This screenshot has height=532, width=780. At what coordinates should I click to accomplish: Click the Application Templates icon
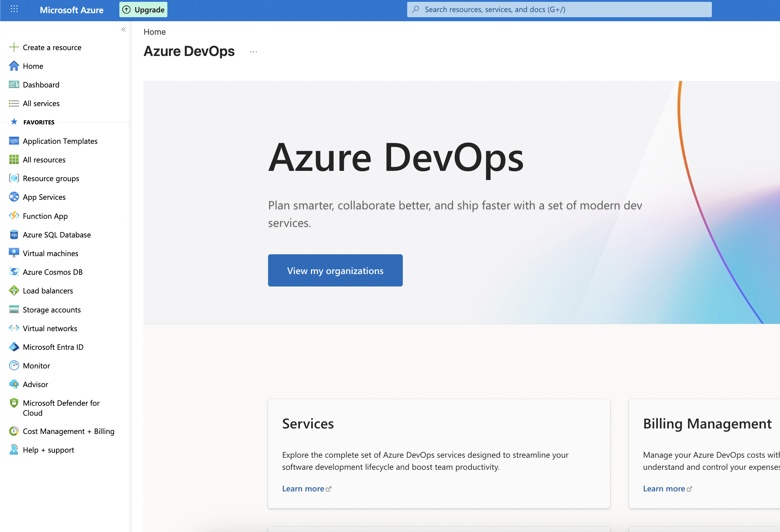coord(14,141)
